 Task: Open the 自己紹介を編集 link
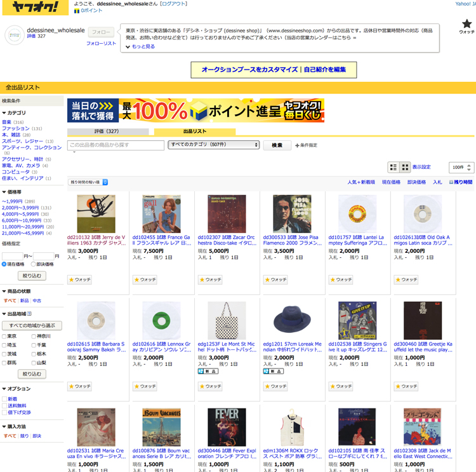pyautogui.click(x=325, y=70)
